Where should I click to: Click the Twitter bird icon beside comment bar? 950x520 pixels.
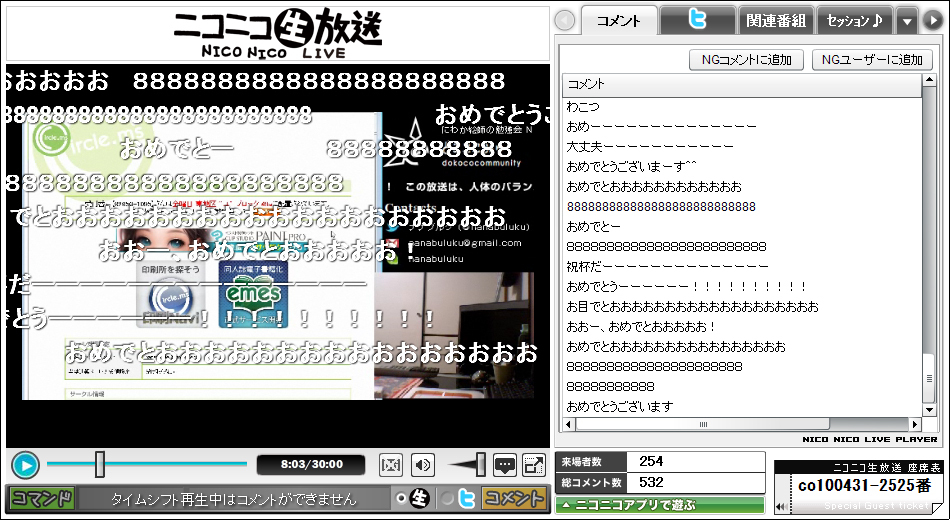click(466, 499)
